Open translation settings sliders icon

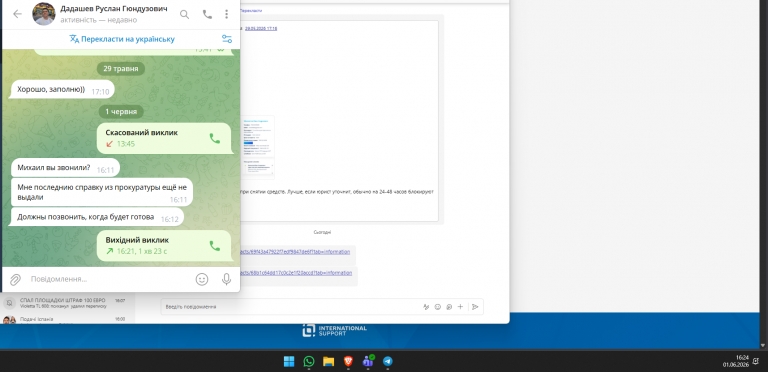(x=227, y=39)
